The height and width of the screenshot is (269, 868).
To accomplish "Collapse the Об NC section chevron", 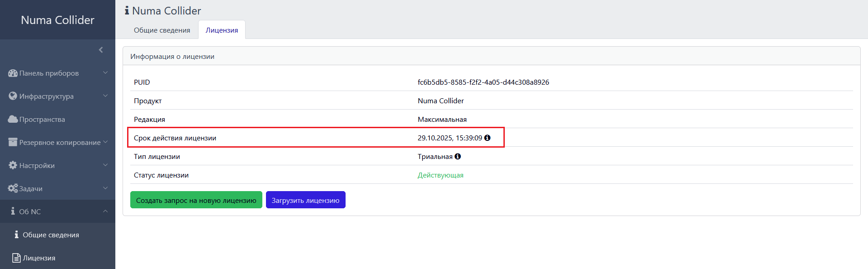I will pos(105,211).
